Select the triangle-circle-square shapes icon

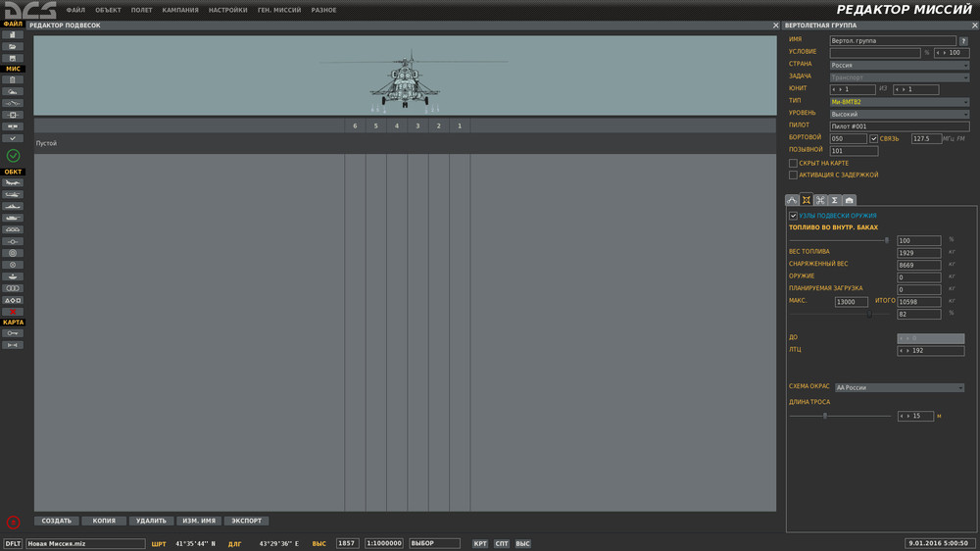click(x=13, y=300)
